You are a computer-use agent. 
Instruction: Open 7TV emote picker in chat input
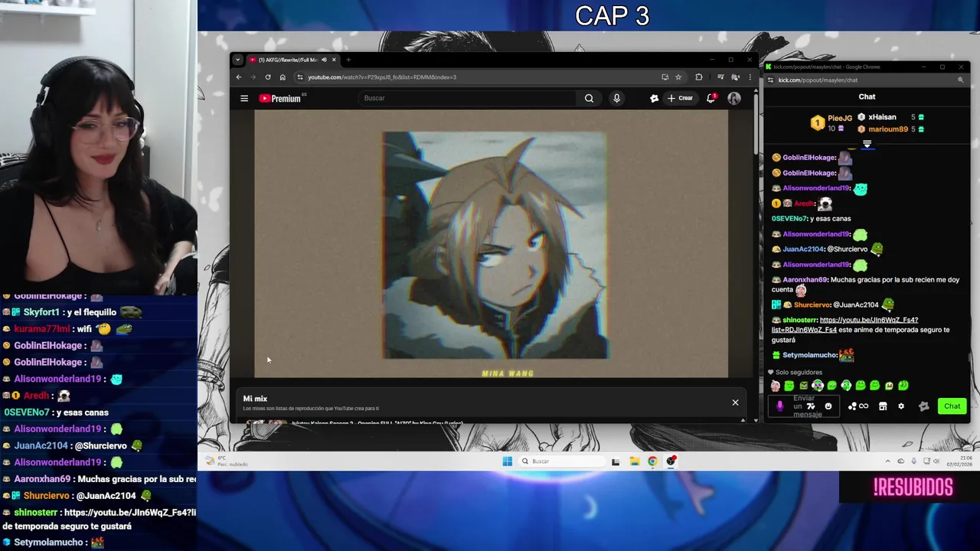coord(811,406)
